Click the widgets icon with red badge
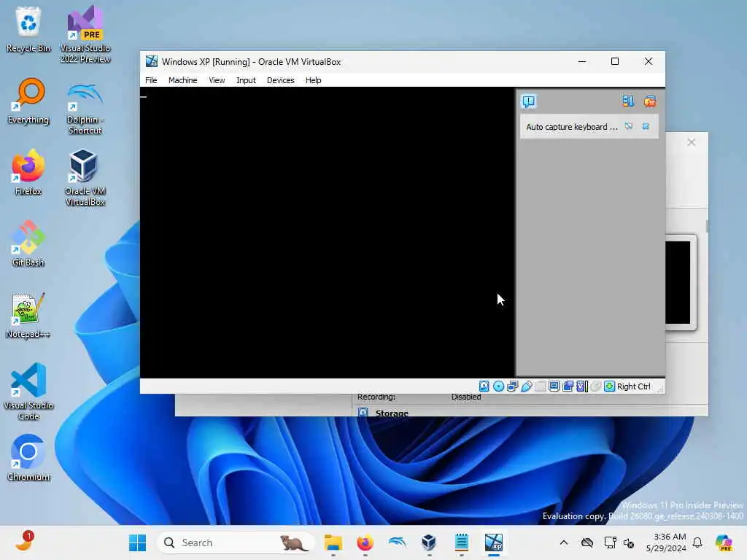This screenshot has height=560, width=747. point(24,542)
